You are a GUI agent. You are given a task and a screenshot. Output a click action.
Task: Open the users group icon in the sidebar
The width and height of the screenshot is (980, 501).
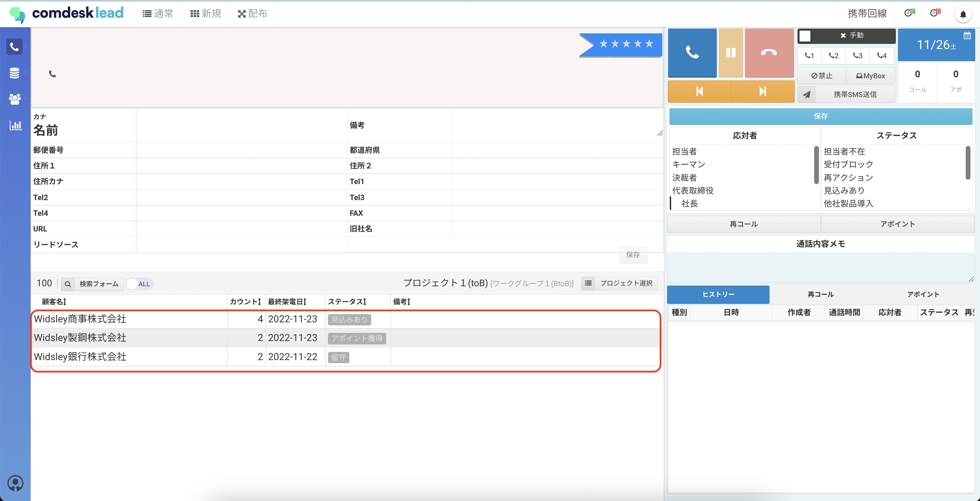(x=14, y=99)
